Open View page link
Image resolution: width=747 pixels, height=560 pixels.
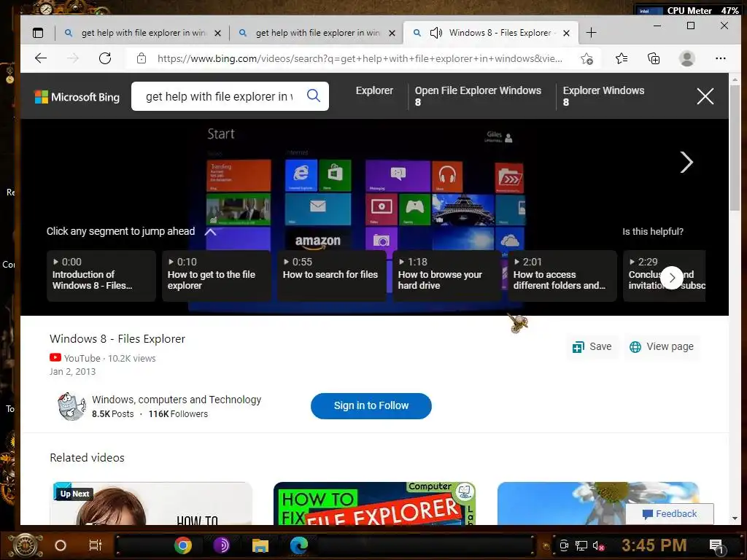tap(661, 346)
